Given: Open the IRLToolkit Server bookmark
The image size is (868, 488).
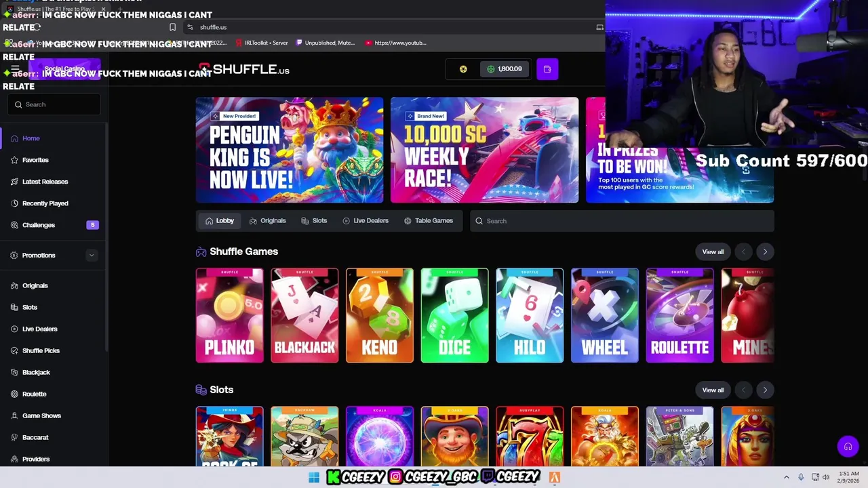Looking at the screenshot, I should (262, 43).
